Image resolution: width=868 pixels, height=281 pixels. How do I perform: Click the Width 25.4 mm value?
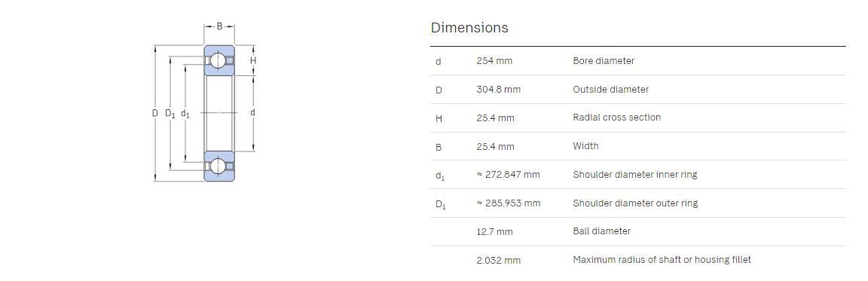pos(496,147)
